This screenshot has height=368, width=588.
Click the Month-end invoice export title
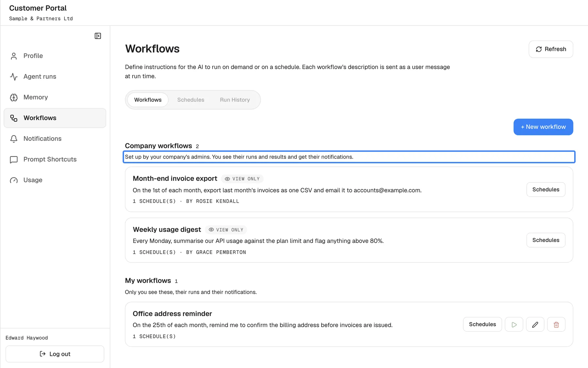pos(175,179)
